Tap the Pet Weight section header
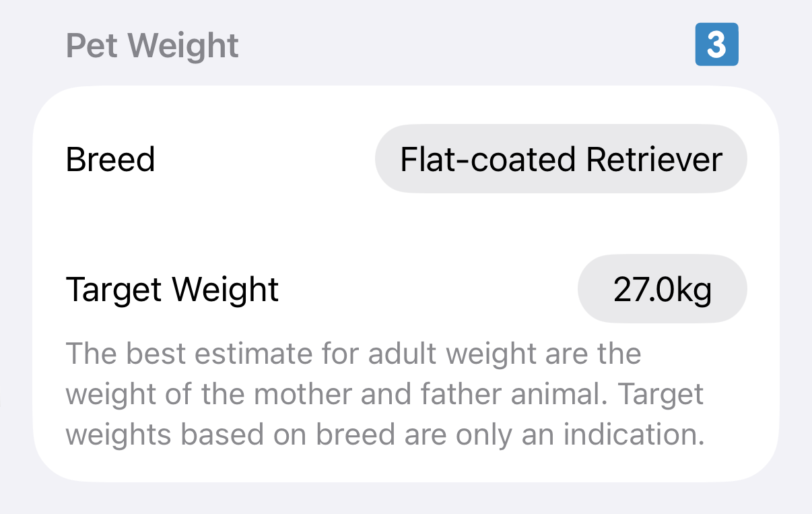Screen dimensions: 812x514 (152, 46)
